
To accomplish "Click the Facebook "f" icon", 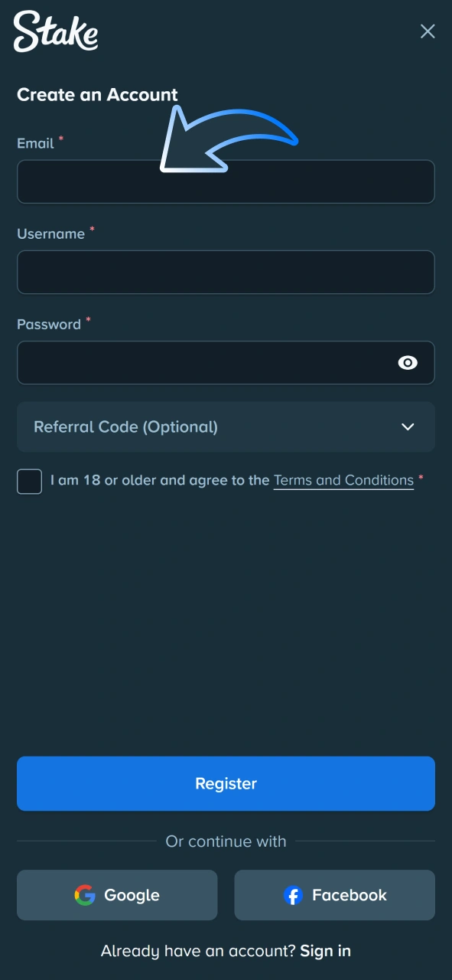I will [x=293, y=895].
